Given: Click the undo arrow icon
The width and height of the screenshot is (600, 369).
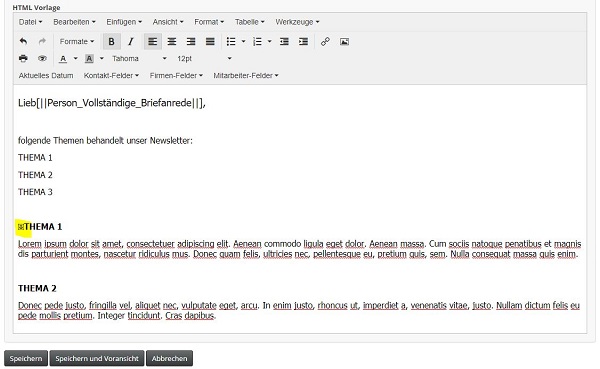Looking at the screenshot, I should click(x=23, y=41).
